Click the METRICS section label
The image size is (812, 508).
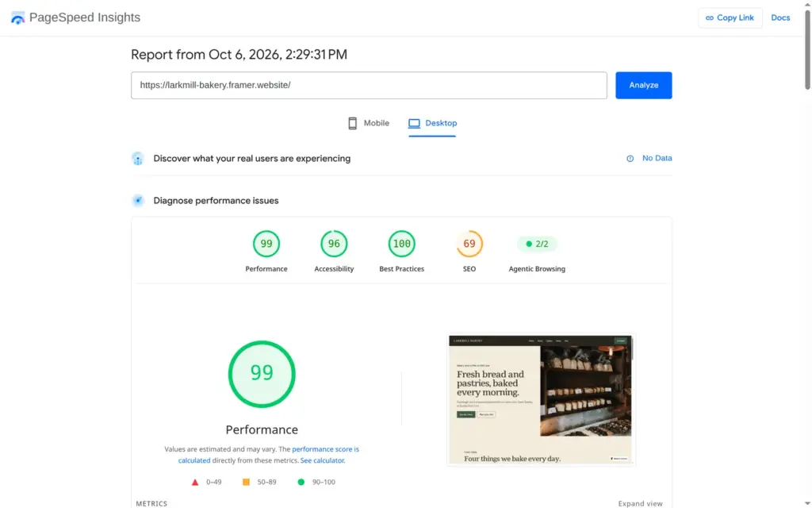tap(151, 503)
